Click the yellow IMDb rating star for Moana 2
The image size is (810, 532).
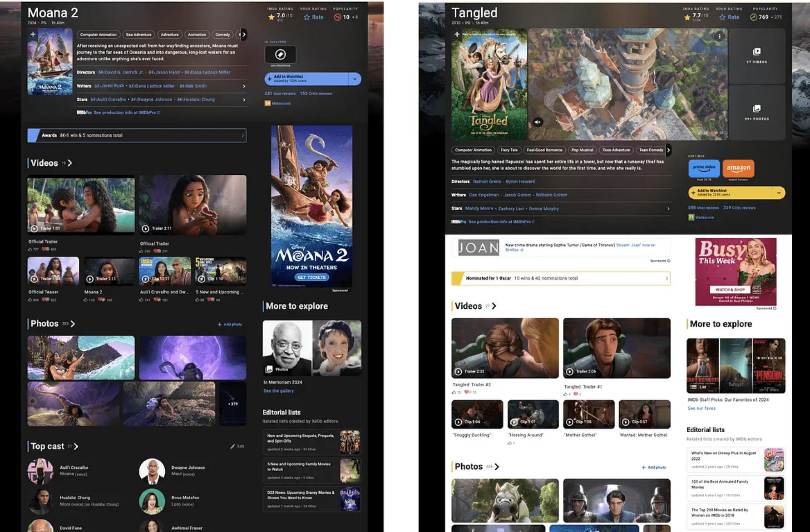click(272, 17)
